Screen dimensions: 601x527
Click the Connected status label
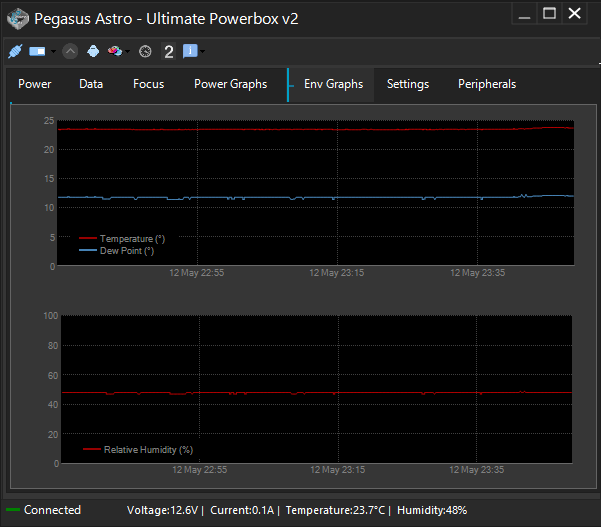coord(52,510)
